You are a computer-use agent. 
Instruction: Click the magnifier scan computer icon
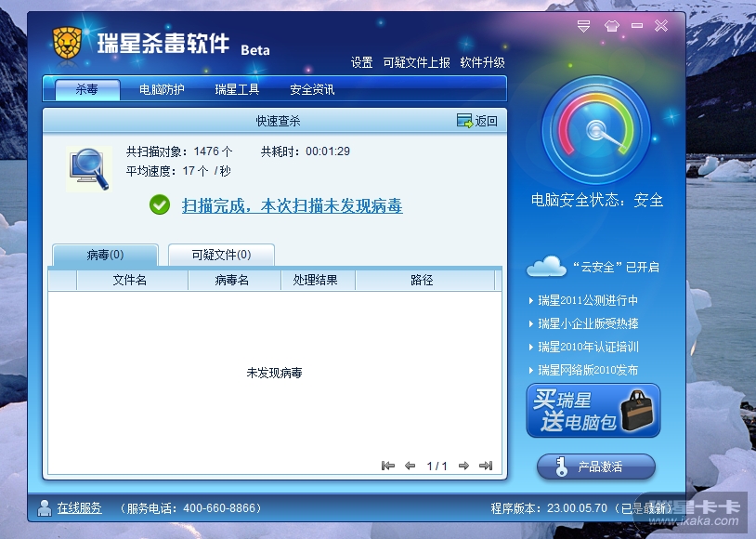(x=89, y=169)
